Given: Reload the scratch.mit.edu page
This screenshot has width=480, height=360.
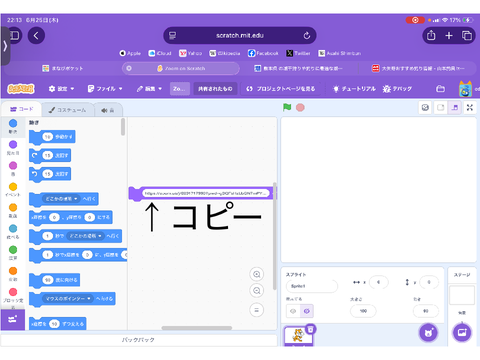Looking at the screenshot, I should coord(307,35).
